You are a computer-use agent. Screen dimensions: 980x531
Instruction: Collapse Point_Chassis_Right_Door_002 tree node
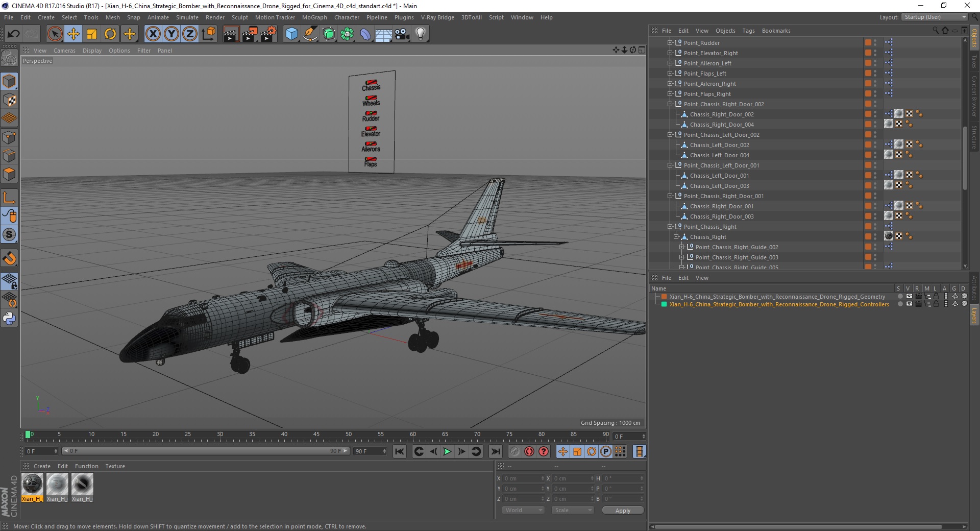click(x=670, y=104)
